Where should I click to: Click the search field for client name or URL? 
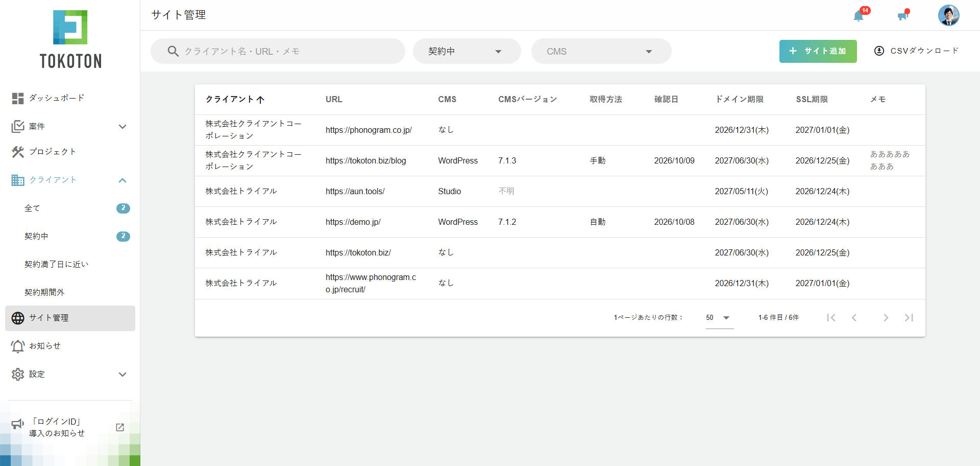[278, 51]
